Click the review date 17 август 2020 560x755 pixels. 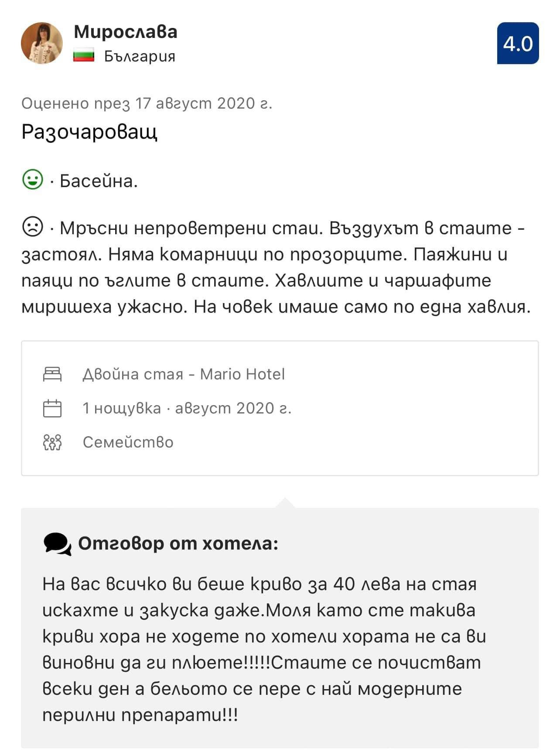pyautogui.click(x=147, y=103)
